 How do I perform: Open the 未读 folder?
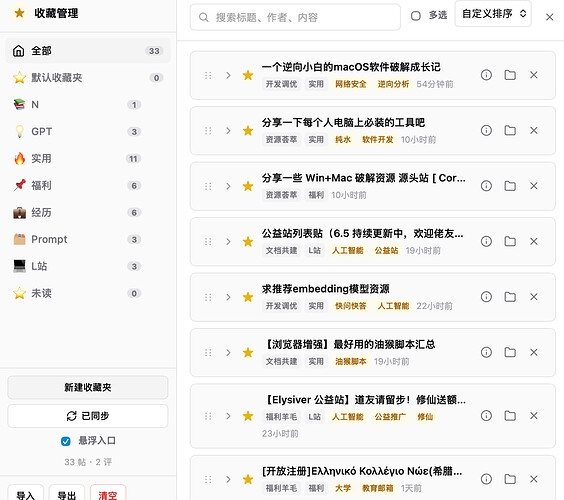tap(88, 293)
